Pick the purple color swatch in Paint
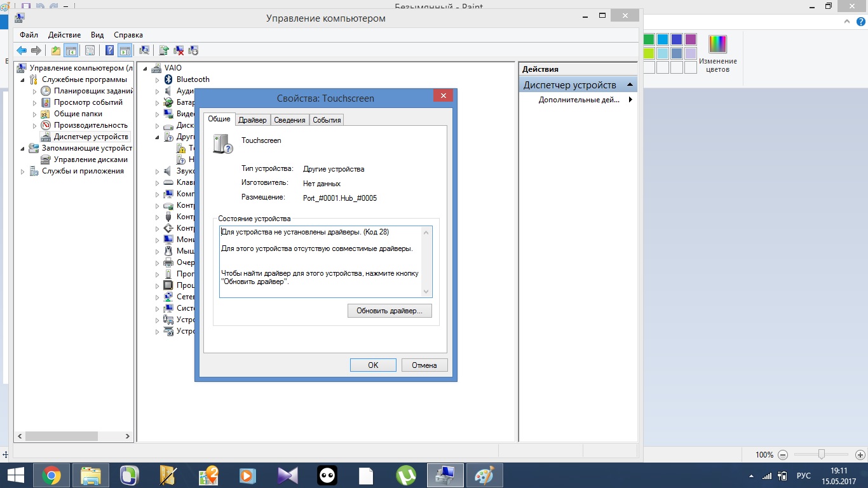The width and height of the screenshot is (868, 488). point(691,39)
